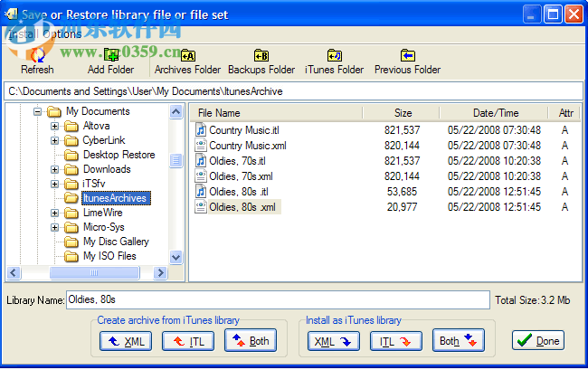Screen dimensions: 588x370
Task: Click the ItunesArchives folder icon
Action: point(71,198)
